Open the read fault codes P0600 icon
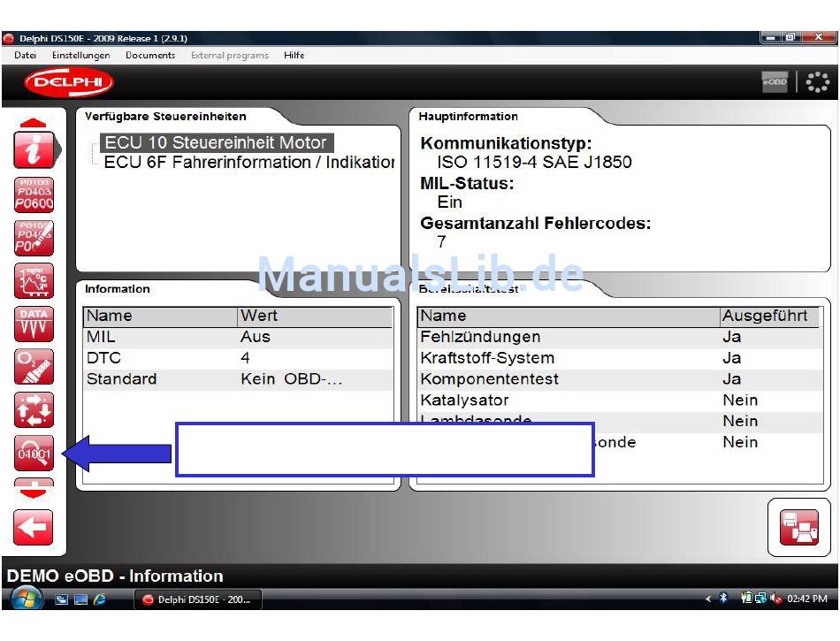 click(x=34, y=195)
